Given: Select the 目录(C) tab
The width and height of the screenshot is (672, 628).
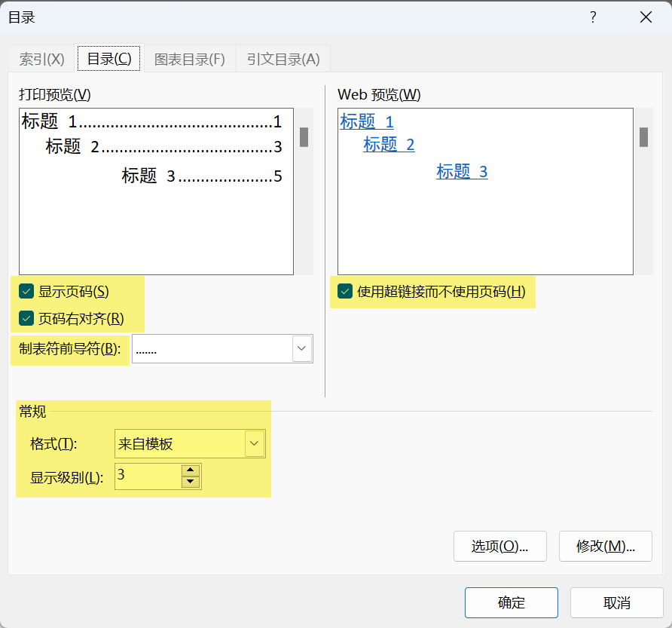Looking at the screenshot, I should [108, 58].
